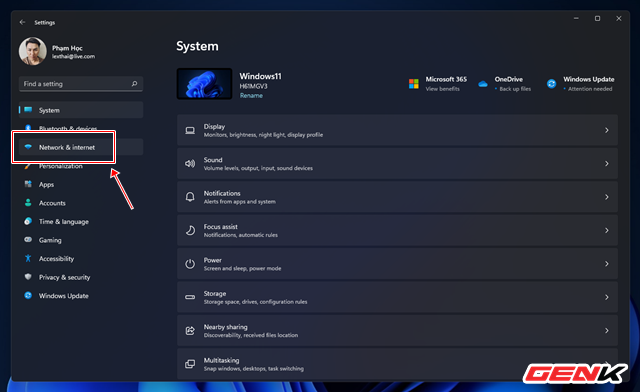Minimize the Settings window
Screen dimensions: 640x392
pyautogui.click(x=576, y=18)
